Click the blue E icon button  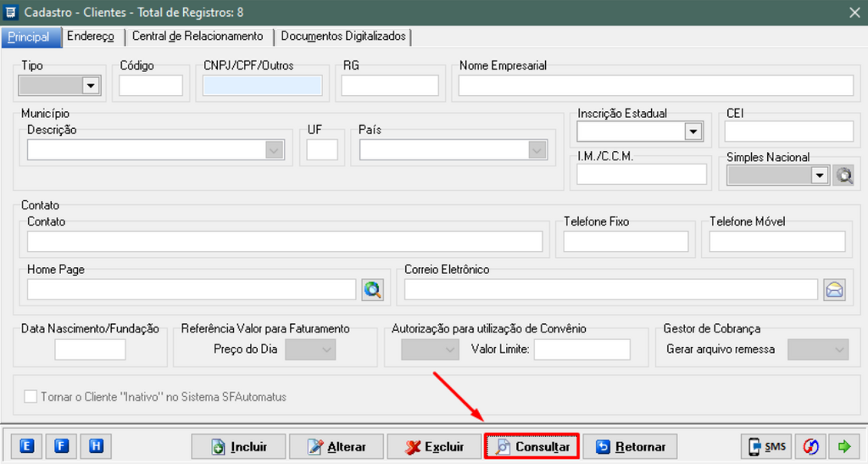[27, 445]
